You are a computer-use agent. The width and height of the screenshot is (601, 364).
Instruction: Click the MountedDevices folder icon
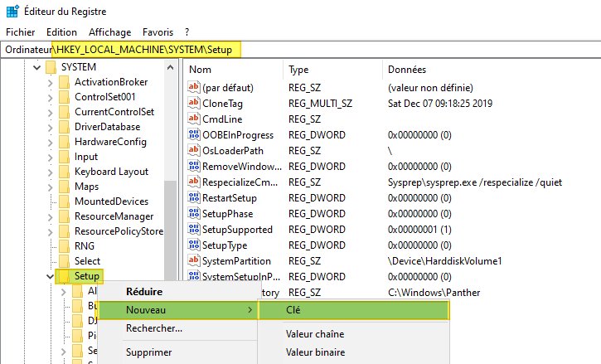pyautogui.click(x=65, y=201)
